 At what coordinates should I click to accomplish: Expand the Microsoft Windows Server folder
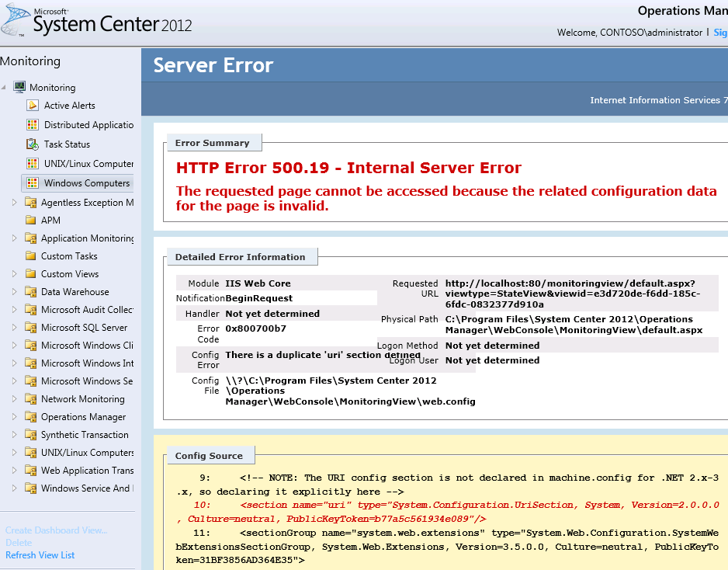pos(15,381)
